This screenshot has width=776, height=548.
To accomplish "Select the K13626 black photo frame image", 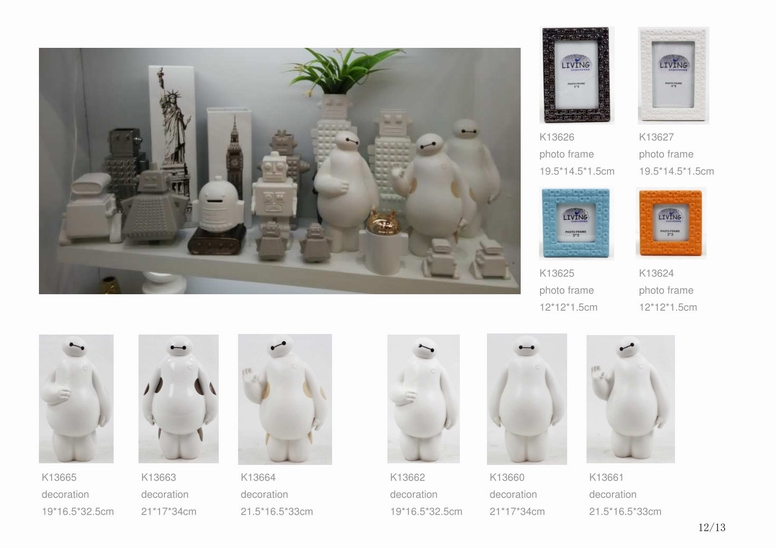I will (576, 75).
